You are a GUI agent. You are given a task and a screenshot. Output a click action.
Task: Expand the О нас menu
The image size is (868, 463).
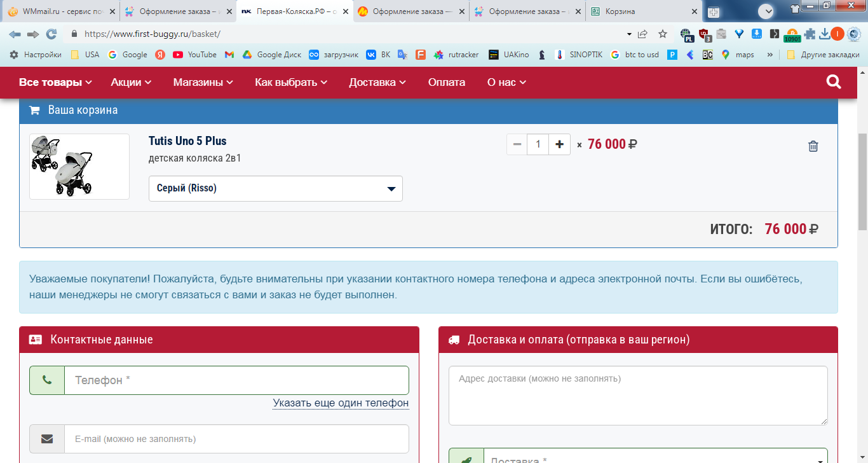click(x=506, y=82)
